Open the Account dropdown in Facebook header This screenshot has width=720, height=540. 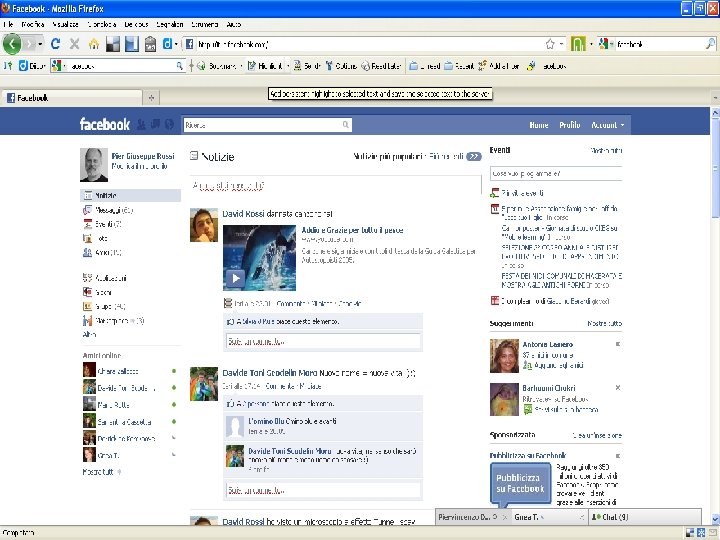(x=608, y=125)
